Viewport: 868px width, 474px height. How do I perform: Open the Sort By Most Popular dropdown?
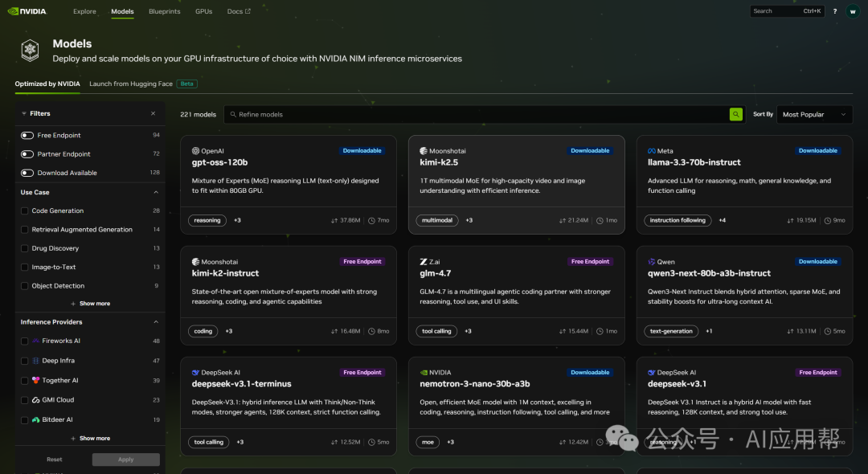[814, 115]
